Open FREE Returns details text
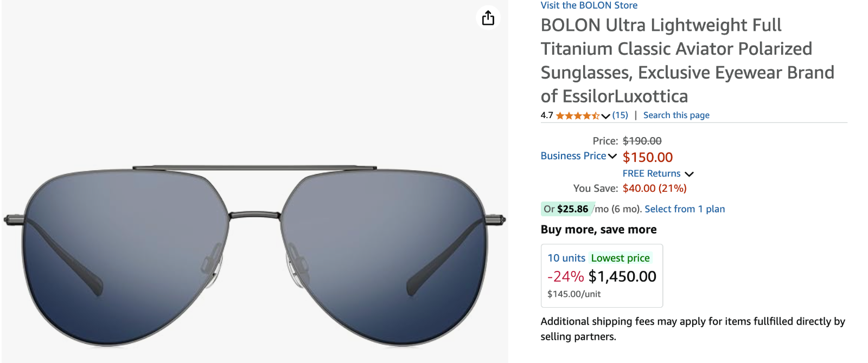868x363 pixels. click(x=651, y=173)
